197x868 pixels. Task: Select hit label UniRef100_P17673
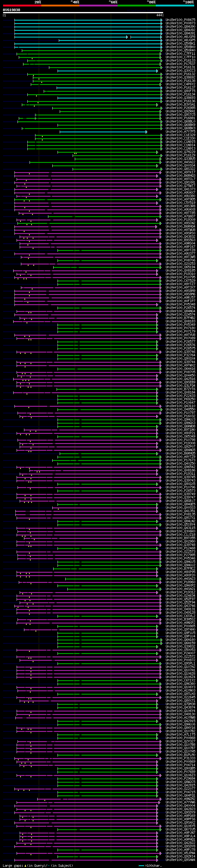[x=180, y=460]
